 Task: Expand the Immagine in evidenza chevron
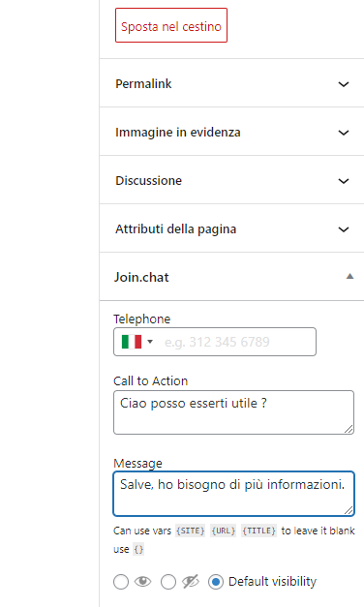click(x=344, y=133)
